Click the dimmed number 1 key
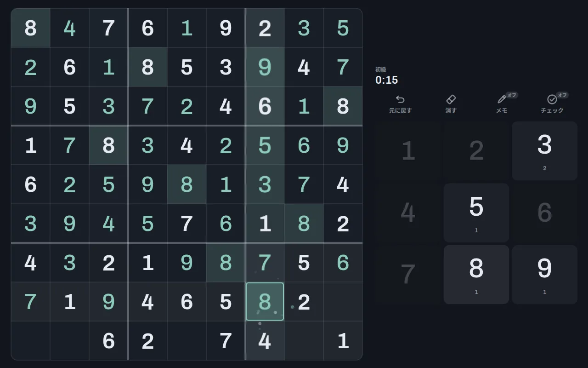The height and width of the screenshot is (368, 588). pyautogui.click(x=408, y=151)
